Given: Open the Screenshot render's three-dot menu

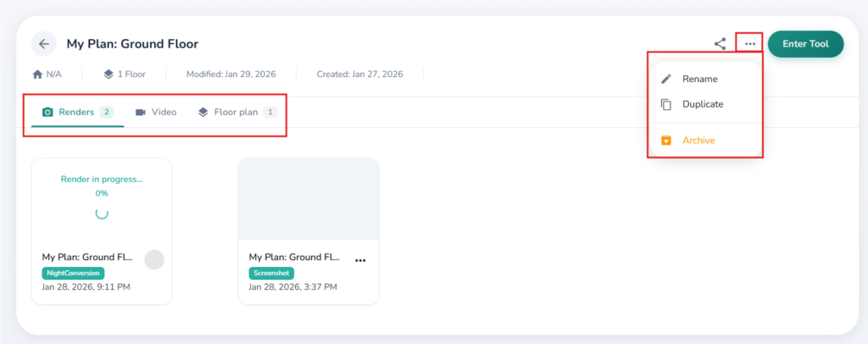Looking at the screenshot, I should point(360,260).
